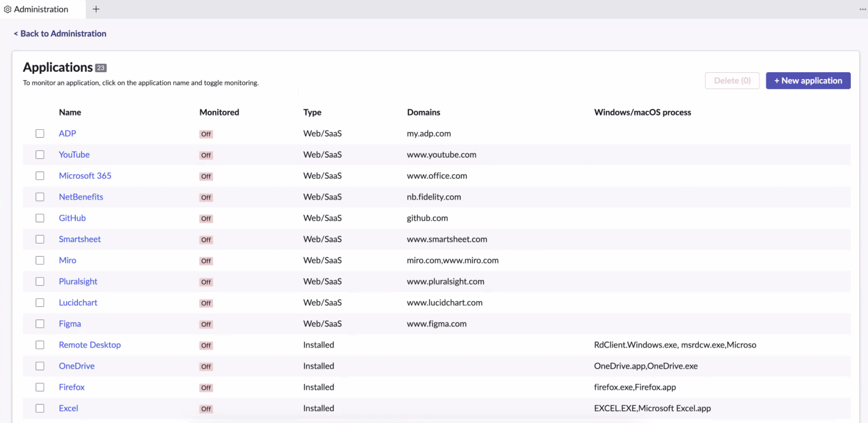This screenshot has height=423, width=868.
Task: Click the www.office.com domain cell
Action: coord(437,176)
